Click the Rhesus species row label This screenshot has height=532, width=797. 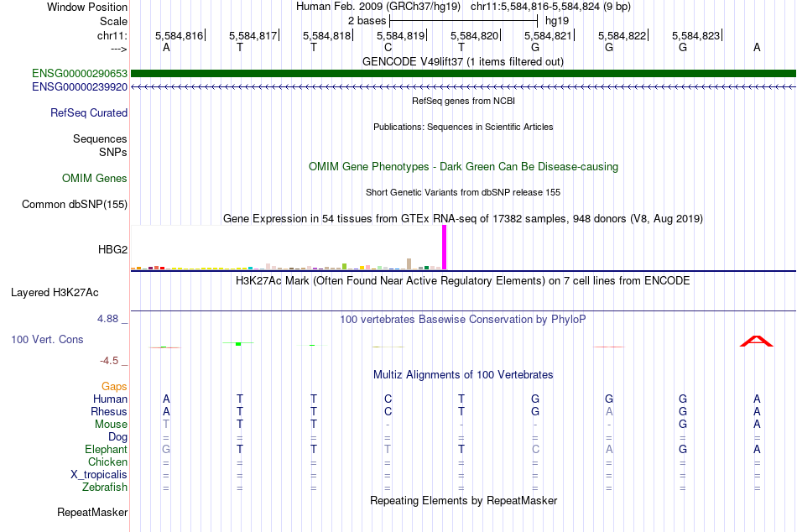(109, 411)
